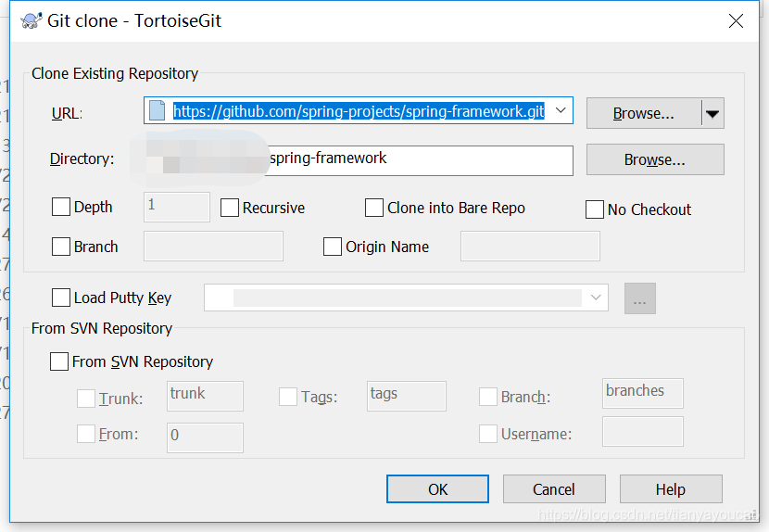Image resolution: width=769 pixels, height=532 pixels.
Task: Click the Directory Browse button
Action: coord(655,159)
